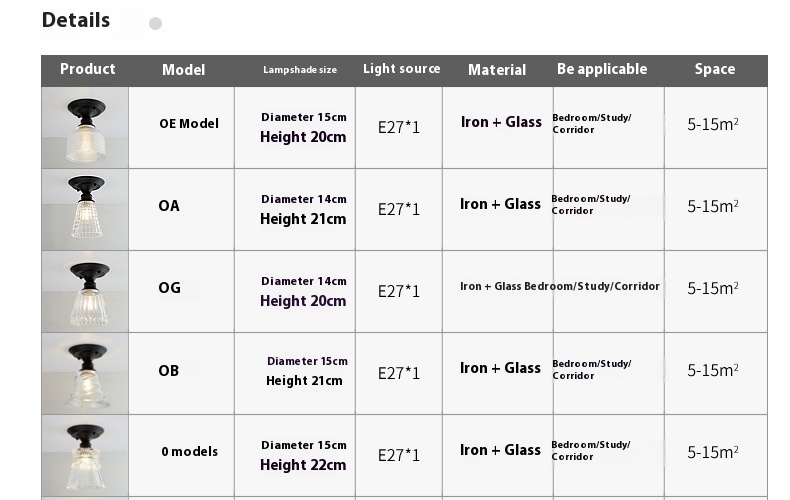Viewport: 790px width, 500px height.
Task: Select the Material column header
Action: [x=497, y=70]
